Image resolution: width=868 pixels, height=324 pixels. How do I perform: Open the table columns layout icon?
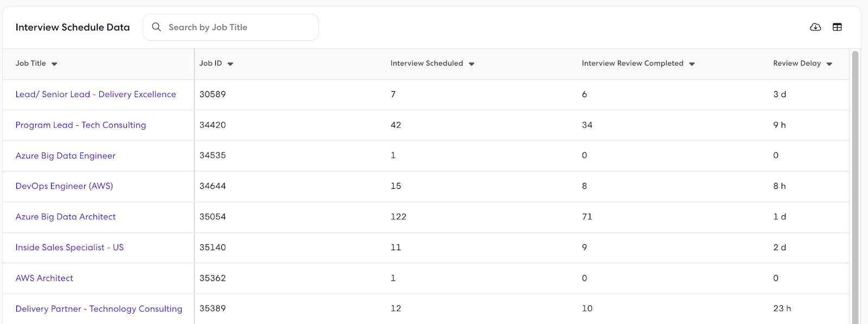[x=837, y=27]
